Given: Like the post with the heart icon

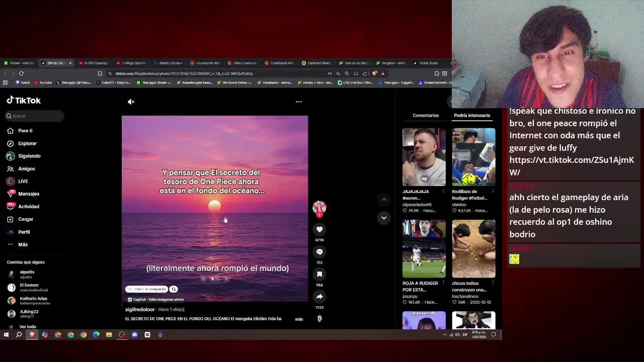Looking at the screenshot, I should tap(319, 229).
